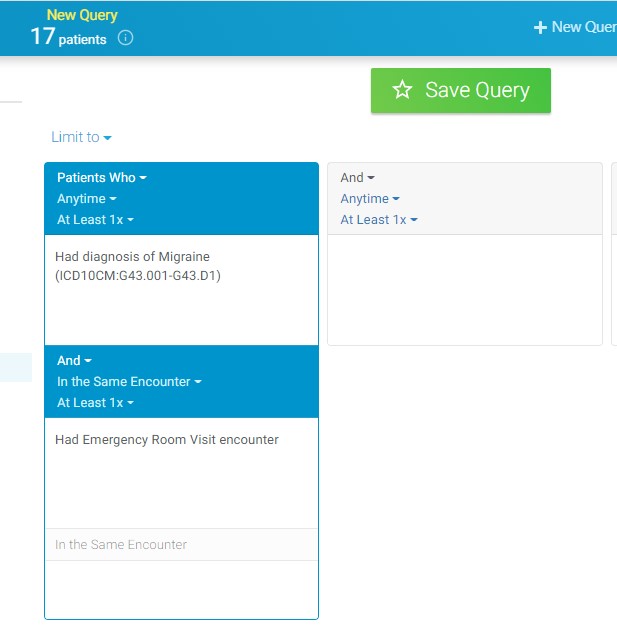This screenshot has height=635, width=617.
Task: Click the grayed In the Same Encounter row
Action: pyautogui.click(x=121, y=545)
